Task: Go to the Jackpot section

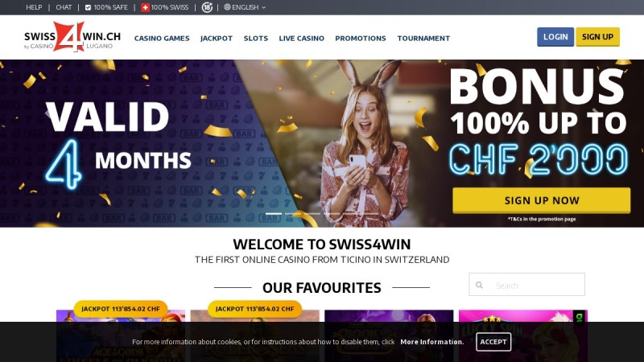Action: tap(217, 38)
